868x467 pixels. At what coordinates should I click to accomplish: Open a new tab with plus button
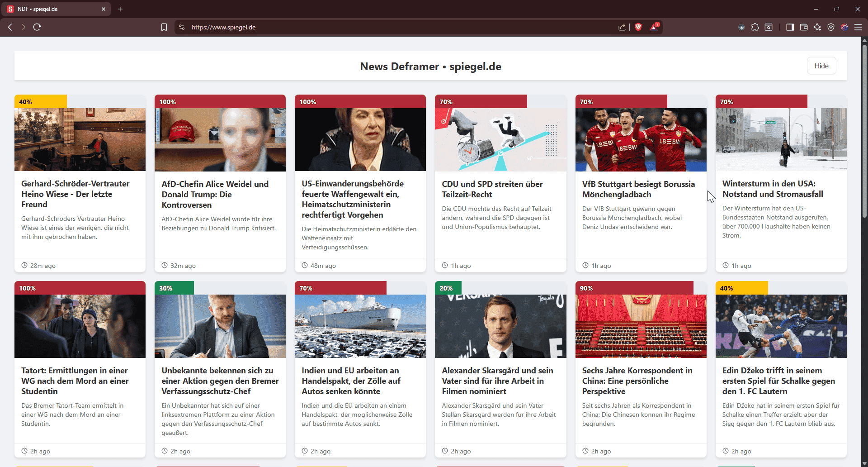tap(120, 9)
